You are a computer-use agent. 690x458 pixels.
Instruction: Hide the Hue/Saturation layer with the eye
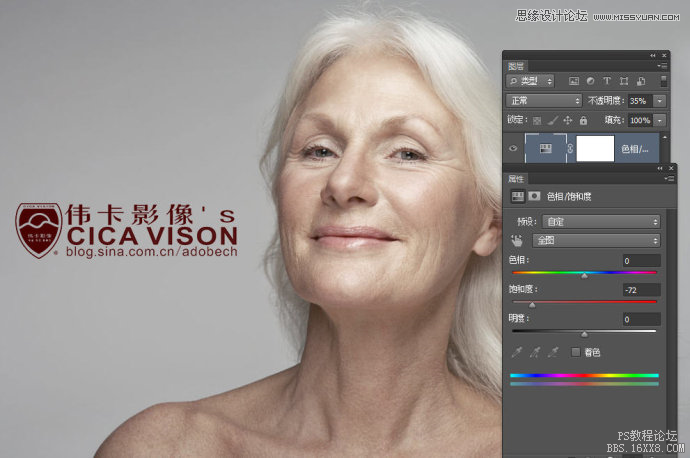coord(513,148)
